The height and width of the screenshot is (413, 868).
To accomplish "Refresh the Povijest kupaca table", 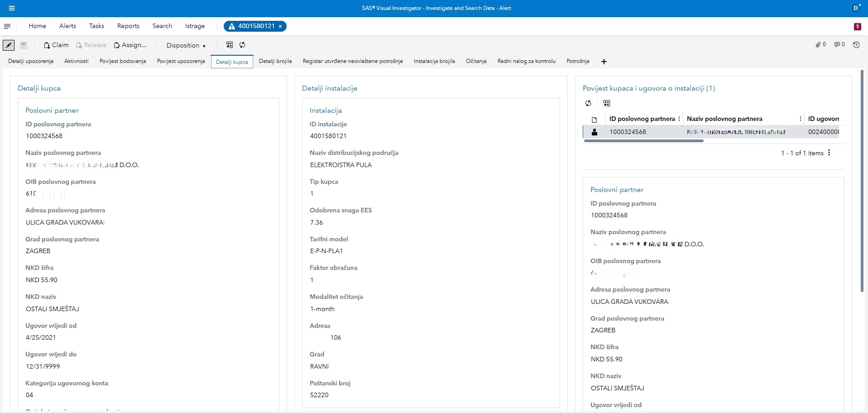I will (588, 103).
